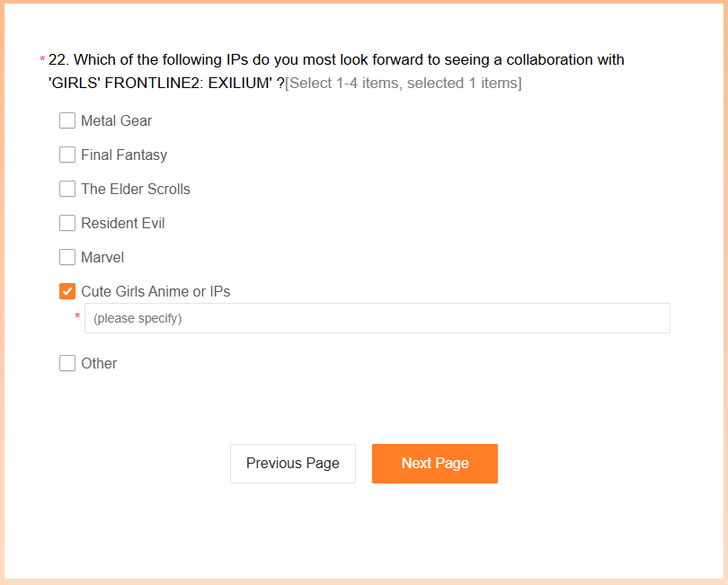728x585 pixels.
Task: Continue with the Next Page button
Action: click(435, 464)
